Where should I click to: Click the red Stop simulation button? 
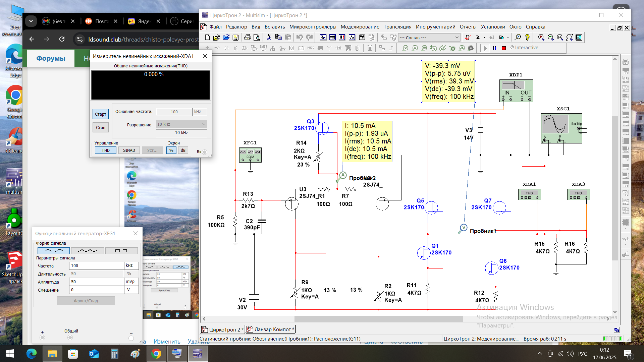coord(503,48)
